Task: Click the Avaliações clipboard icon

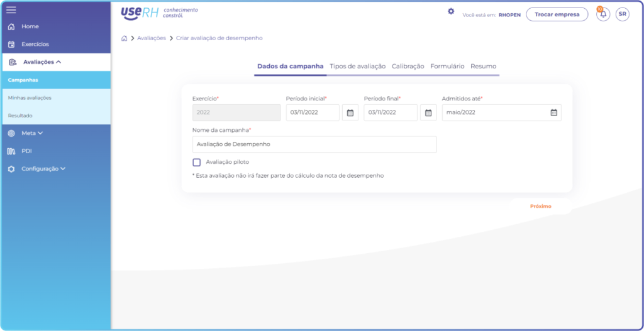Action: [x=13, y=62]
